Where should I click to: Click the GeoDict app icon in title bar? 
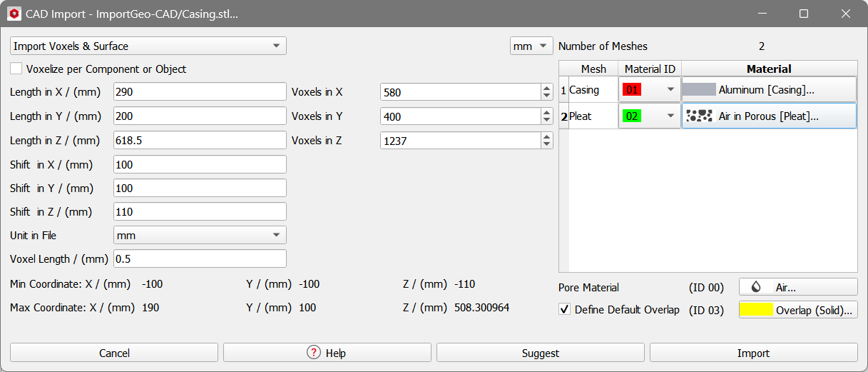[14, 14]
